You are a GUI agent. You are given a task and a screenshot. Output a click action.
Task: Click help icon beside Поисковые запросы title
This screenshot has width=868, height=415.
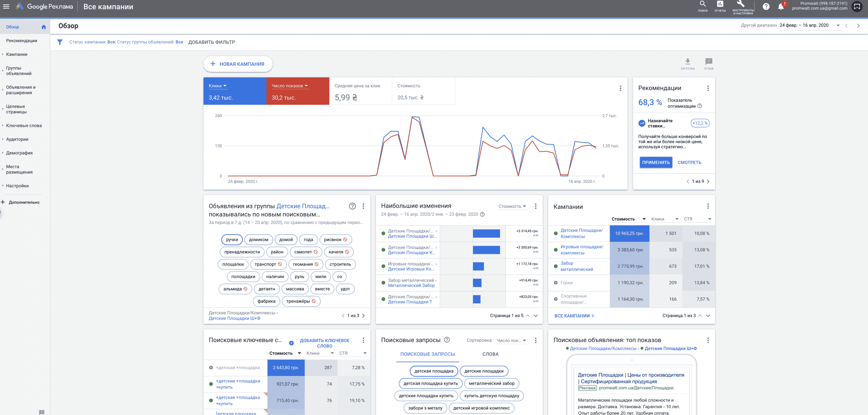pyautogui.click(x=447, y=340)
